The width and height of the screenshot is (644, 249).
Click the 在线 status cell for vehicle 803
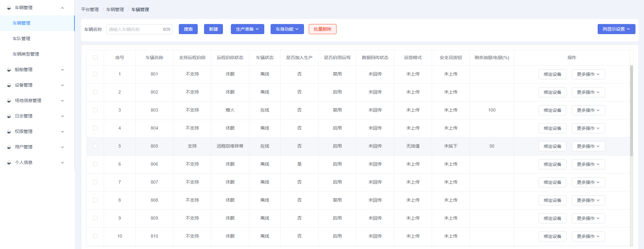pos(265,110)
